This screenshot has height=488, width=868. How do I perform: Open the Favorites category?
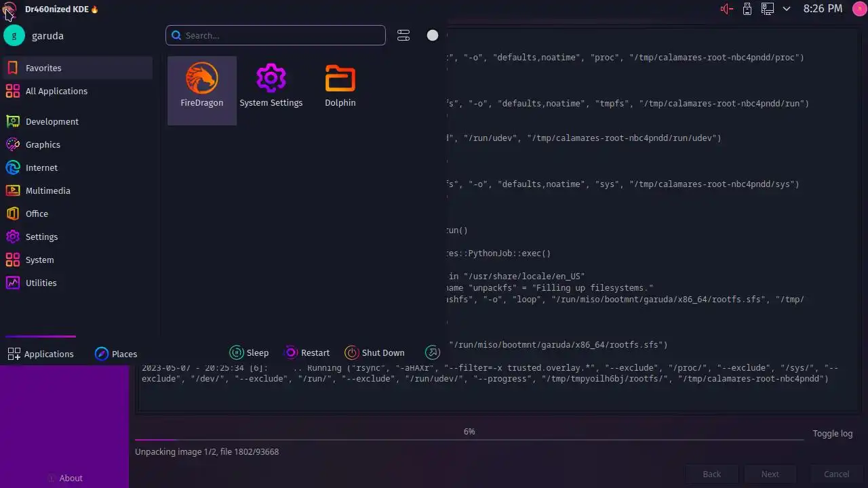pos(78,68)
